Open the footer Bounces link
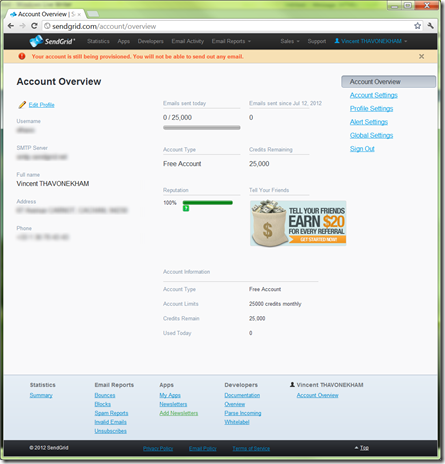This screenshot has width=445, height=464. click(x=105, y=395)
